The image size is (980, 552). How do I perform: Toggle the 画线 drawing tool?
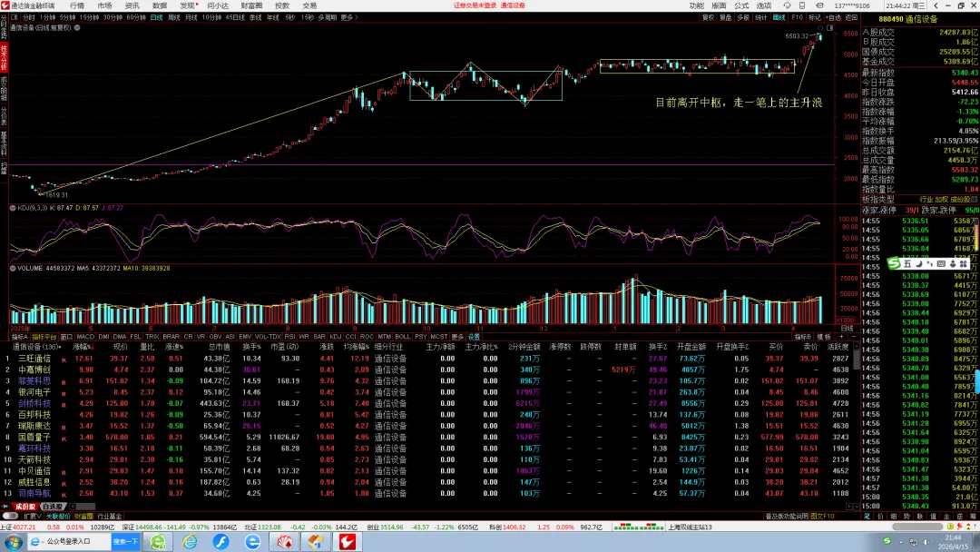[x=779, y=17]
